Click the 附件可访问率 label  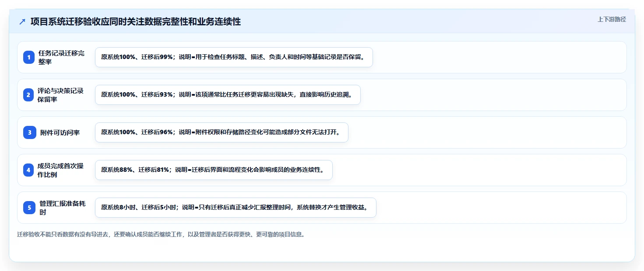pos(60,132)
